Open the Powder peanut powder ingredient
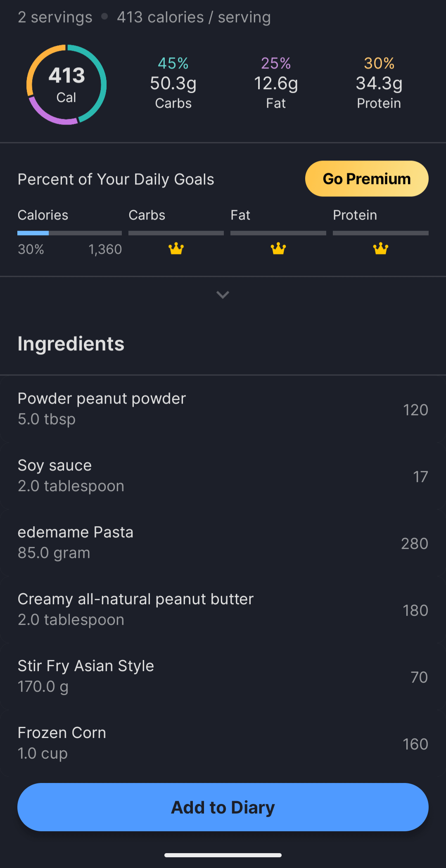The image size is (446, 868). [223, 409]
